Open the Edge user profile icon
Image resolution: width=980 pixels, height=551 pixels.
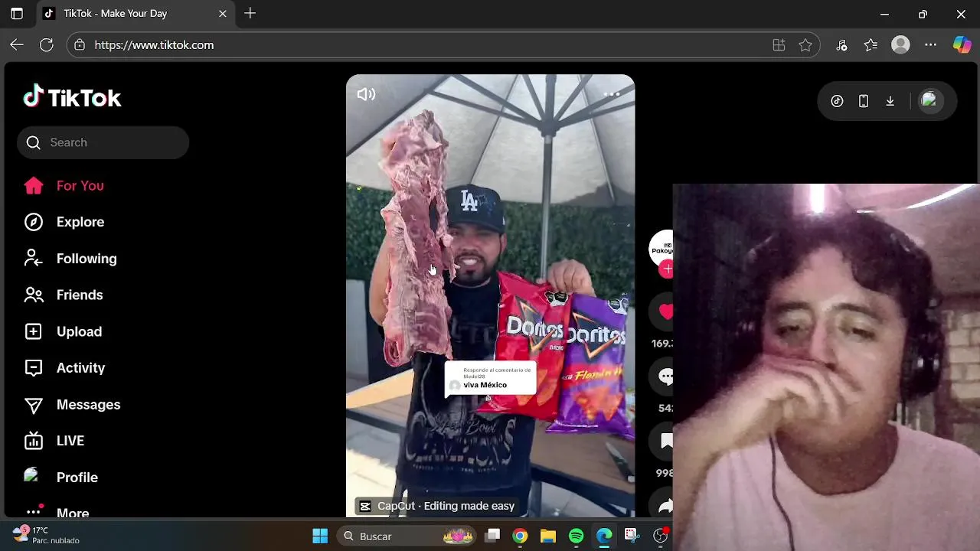[900, 45]
